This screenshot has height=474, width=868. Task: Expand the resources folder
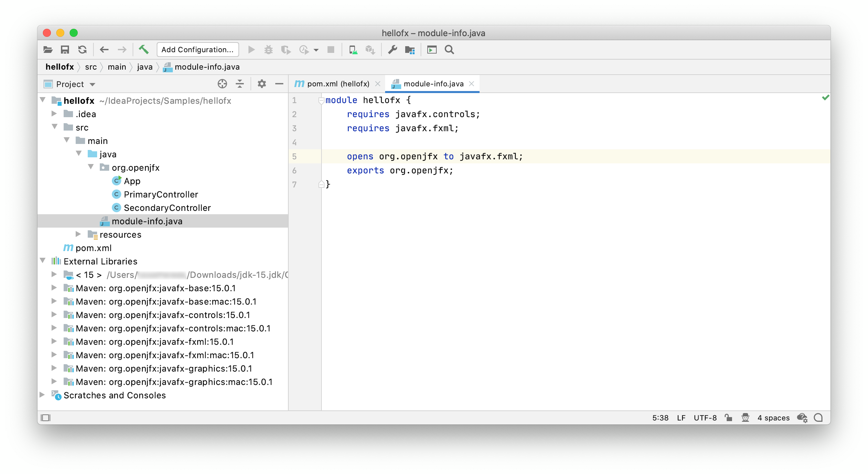coord(78,234)
